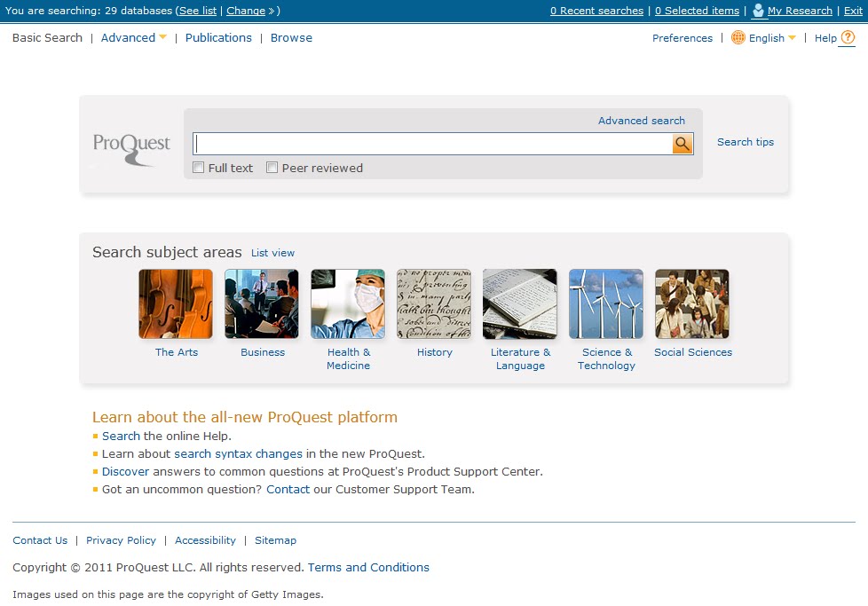The image size is (868, 606).
Task: Expand the English language dropdown arrow
Action: pos(792,37)
